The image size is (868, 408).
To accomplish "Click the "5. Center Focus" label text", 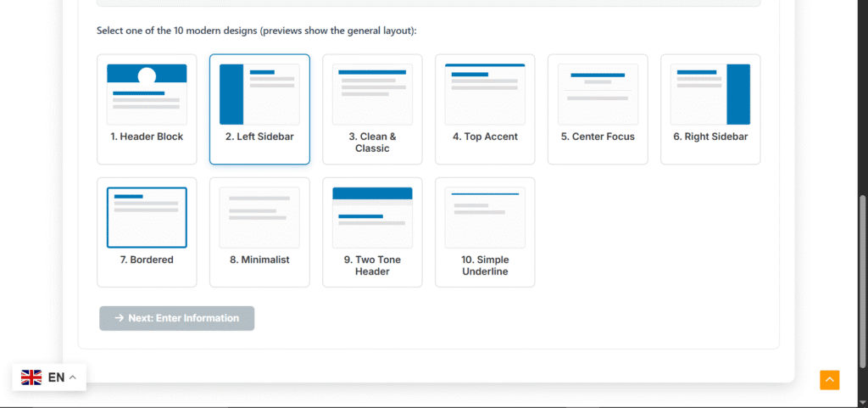I will point(598,137).
